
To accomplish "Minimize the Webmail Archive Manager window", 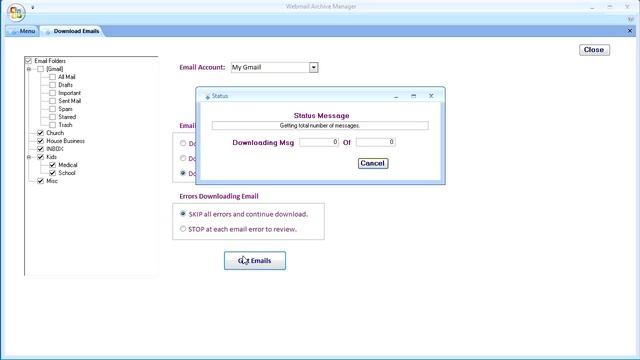I will [x=592, y=7].
